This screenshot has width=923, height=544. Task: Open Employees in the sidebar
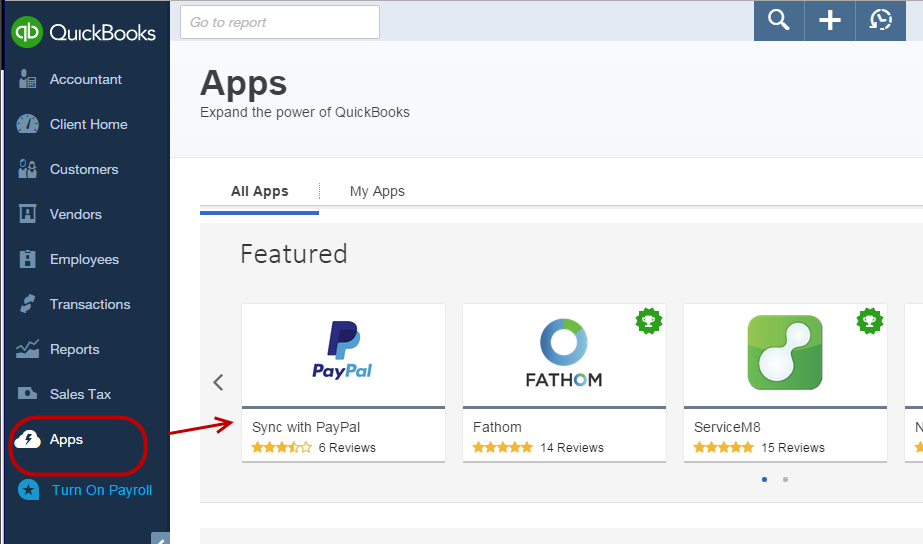pos(86,259)
